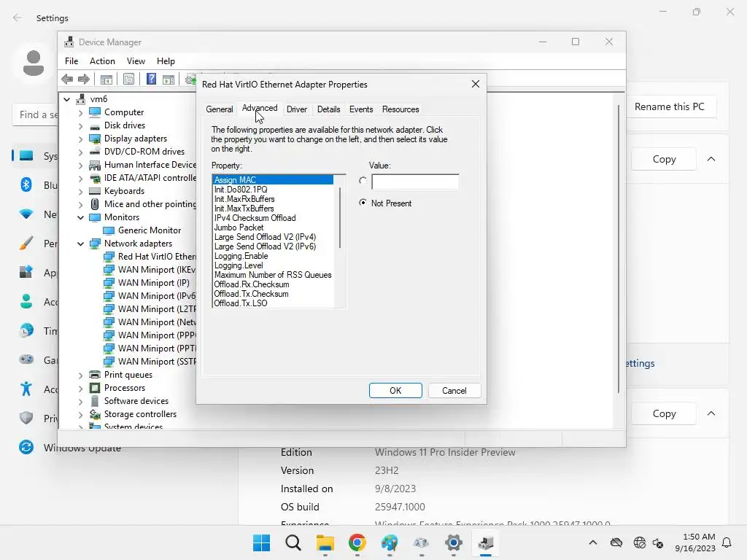
Task: Open taskbar Search
Action: pos(293,542)
